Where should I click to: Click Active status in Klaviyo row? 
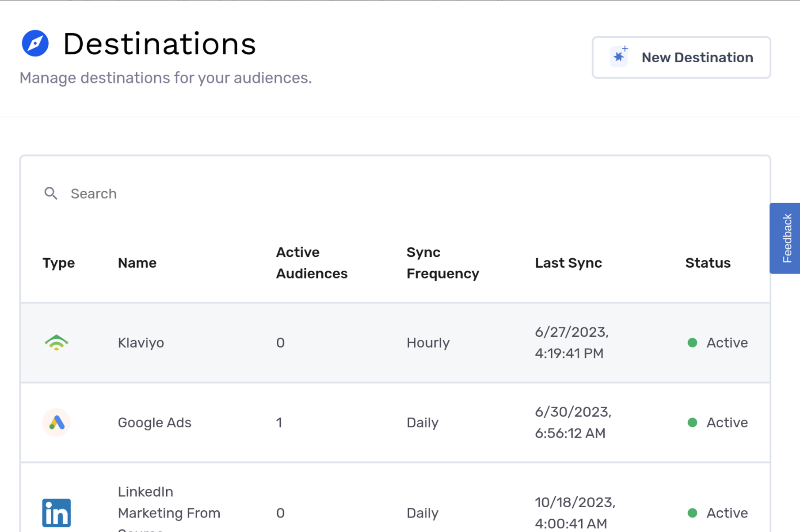click(727, 342)
